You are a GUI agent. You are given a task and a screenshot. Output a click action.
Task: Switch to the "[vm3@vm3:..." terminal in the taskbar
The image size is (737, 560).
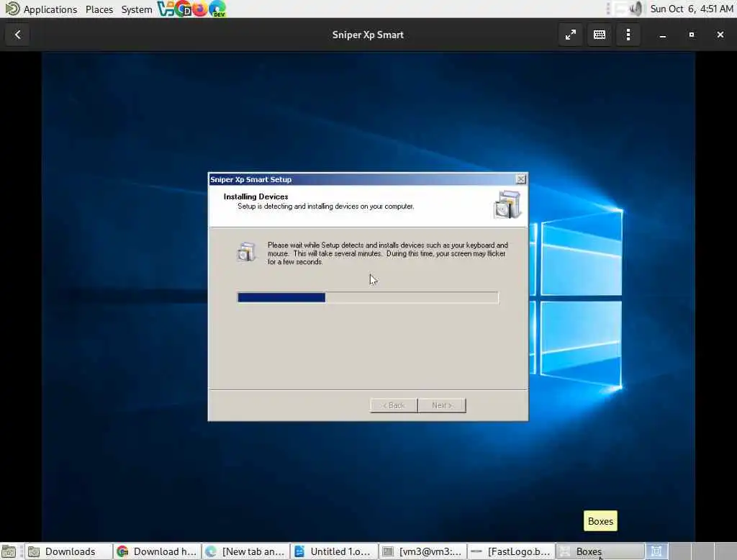(x=423, y=551)
